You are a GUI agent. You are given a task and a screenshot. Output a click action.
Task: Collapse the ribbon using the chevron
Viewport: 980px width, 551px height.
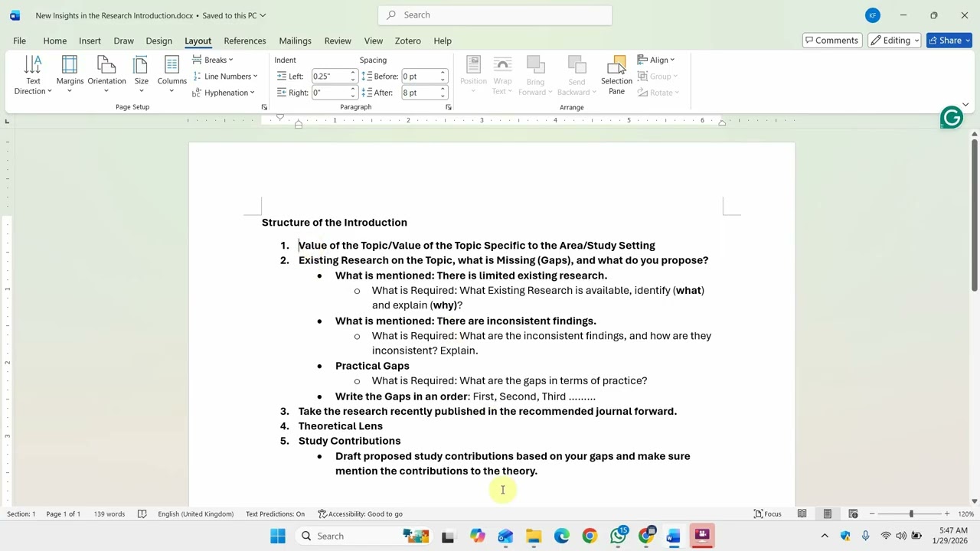pyautogui.click(x=965, y=105)
